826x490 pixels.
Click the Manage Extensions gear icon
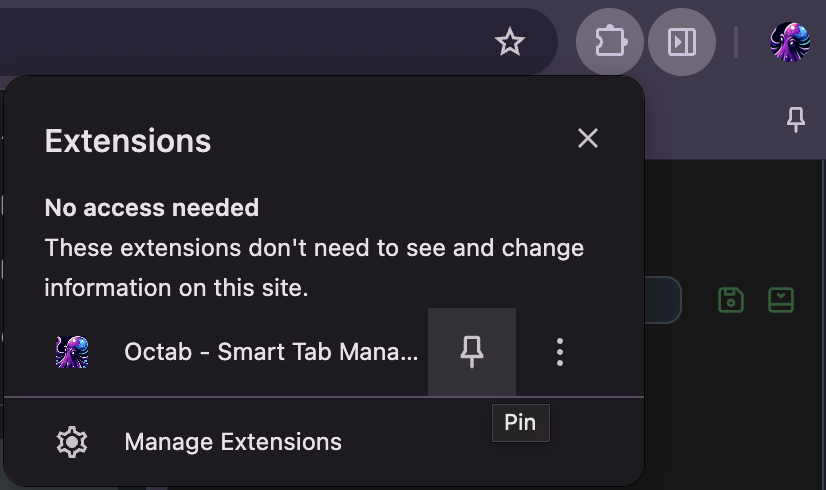(72, 442)
